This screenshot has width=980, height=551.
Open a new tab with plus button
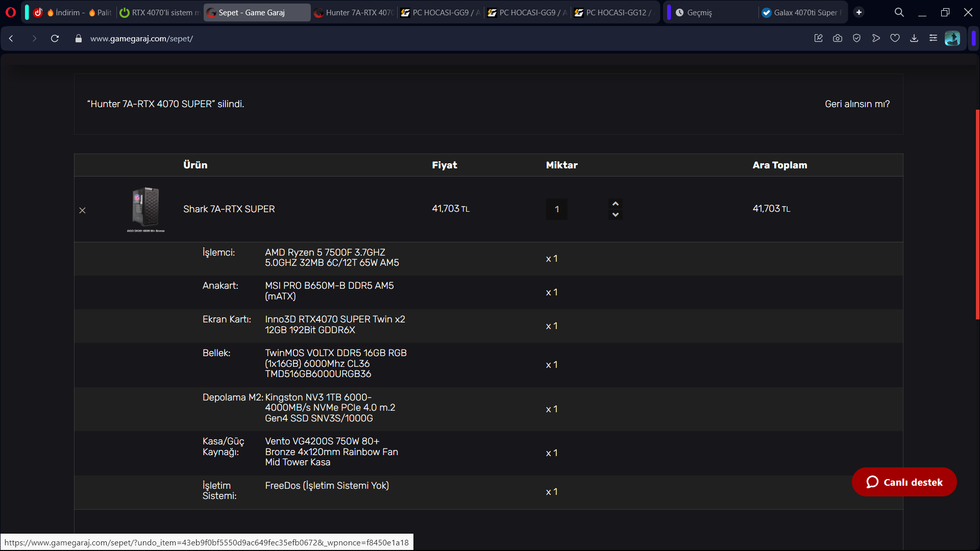point(859,12)
